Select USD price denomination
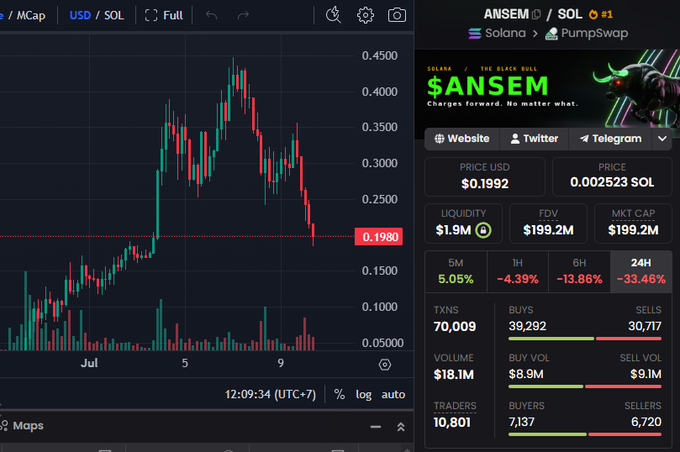This screenshot has height=452, width=680. (x=80, y=15)
